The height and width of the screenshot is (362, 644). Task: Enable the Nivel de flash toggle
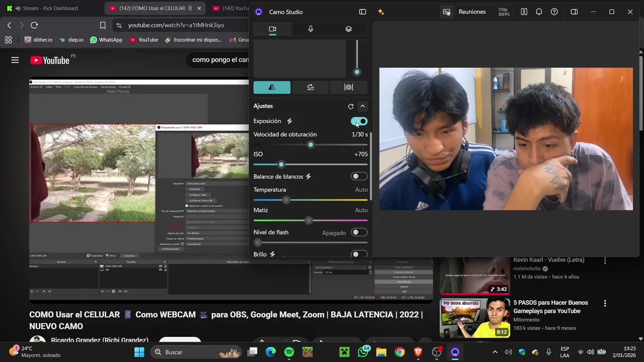click(359, 232)
